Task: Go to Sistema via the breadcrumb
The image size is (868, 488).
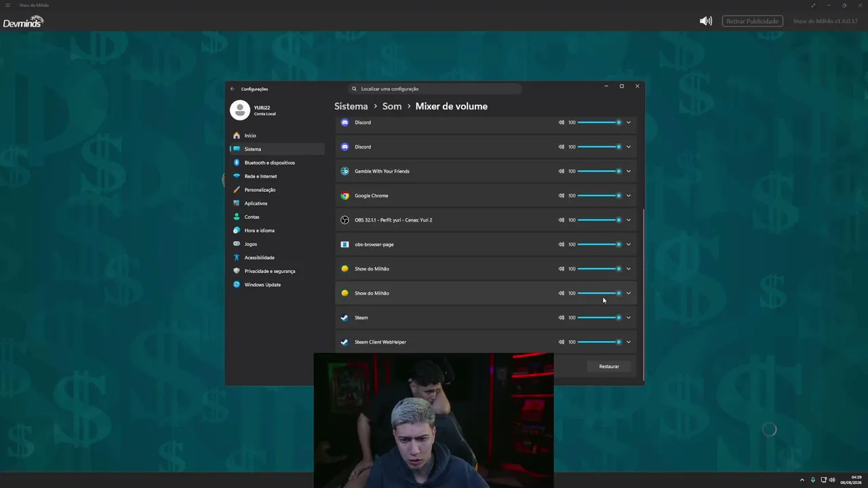Action: [x=351, y=106]
